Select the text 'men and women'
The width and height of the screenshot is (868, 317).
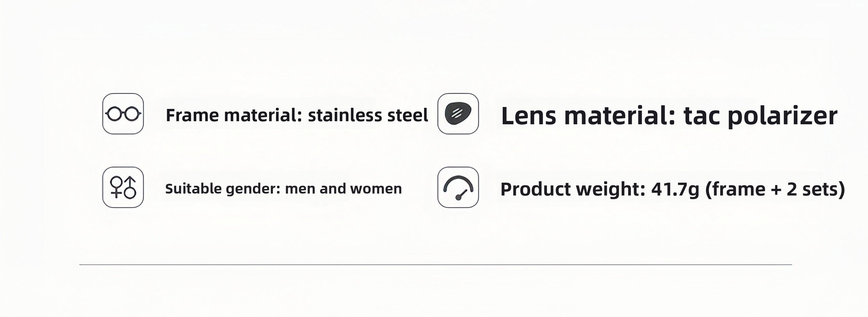pos(343,189)
